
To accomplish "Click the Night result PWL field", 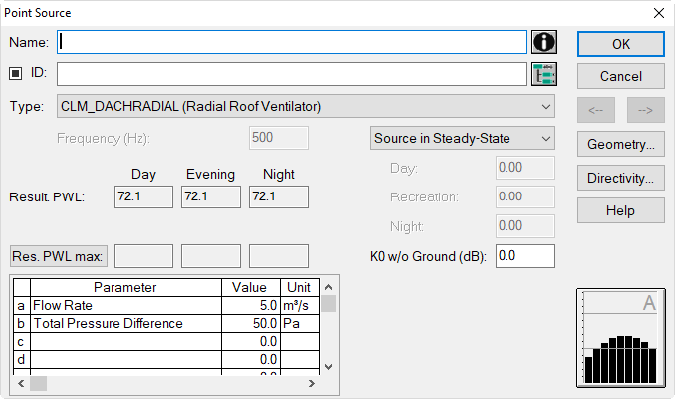I will point(279,197).
